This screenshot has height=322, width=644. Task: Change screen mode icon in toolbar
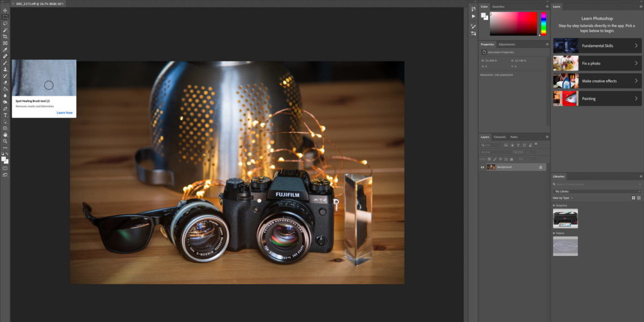pos(5,175)
